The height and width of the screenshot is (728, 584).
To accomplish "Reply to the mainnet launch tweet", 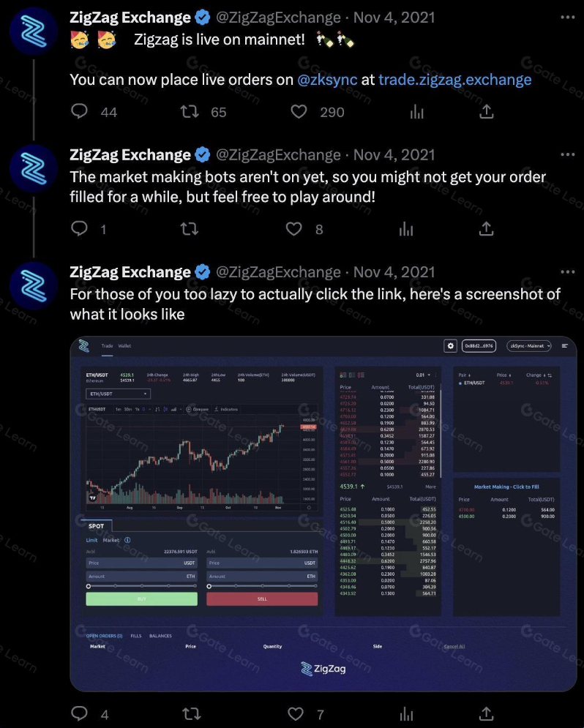I will pos(81,111).
